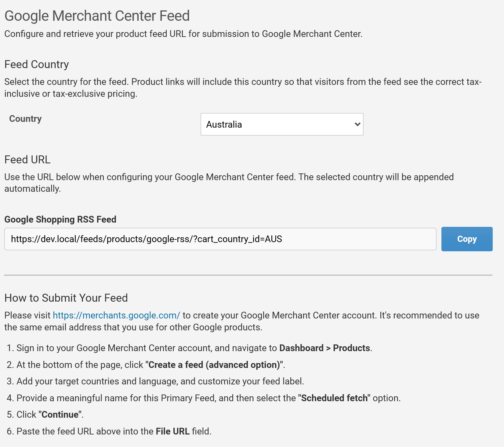Focus the Google Shopping RSS Feed URL field
The width and height of the screenshot is (504, 447).
pyautogui.click(x=220, y=239)
